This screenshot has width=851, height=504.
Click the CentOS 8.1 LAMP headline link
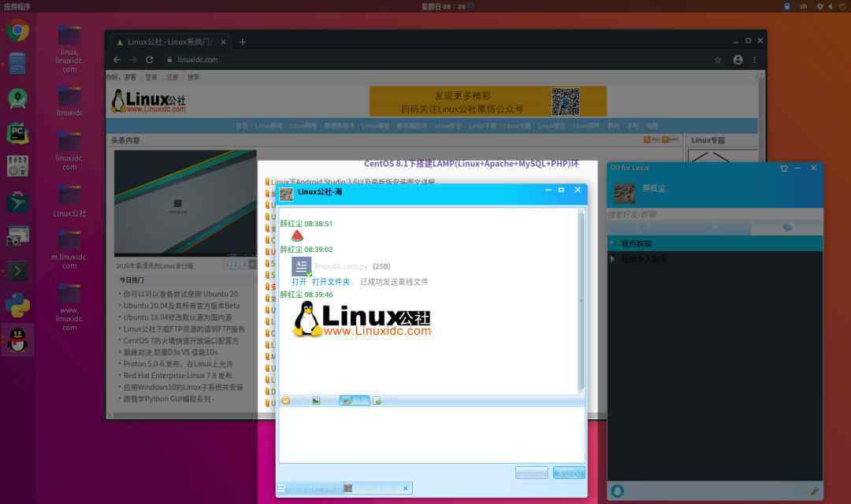coord(471,163)
